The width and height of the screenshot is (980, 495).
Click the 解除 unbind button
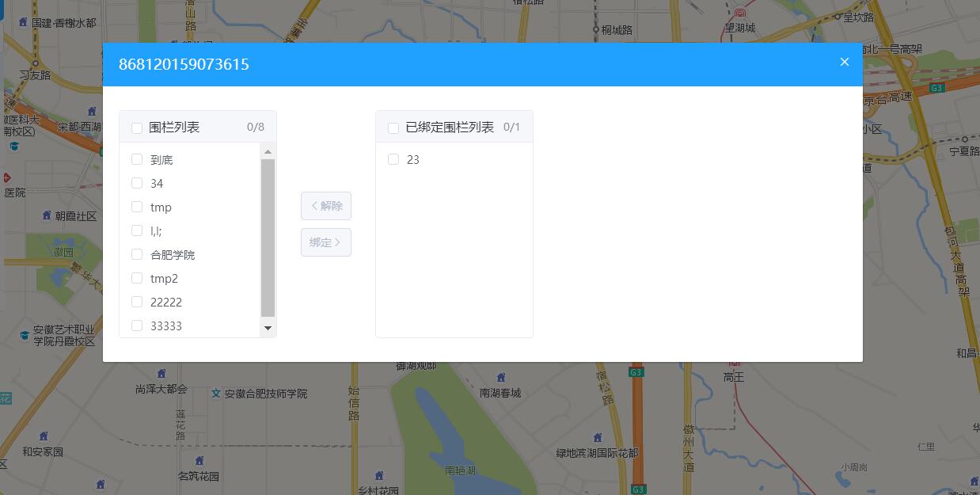[326, 206]
